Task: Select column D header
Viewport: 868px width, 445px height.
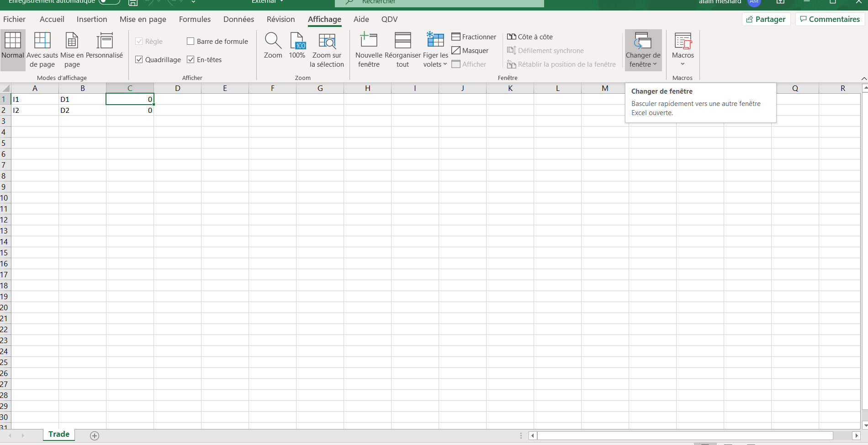Action: 178,88
